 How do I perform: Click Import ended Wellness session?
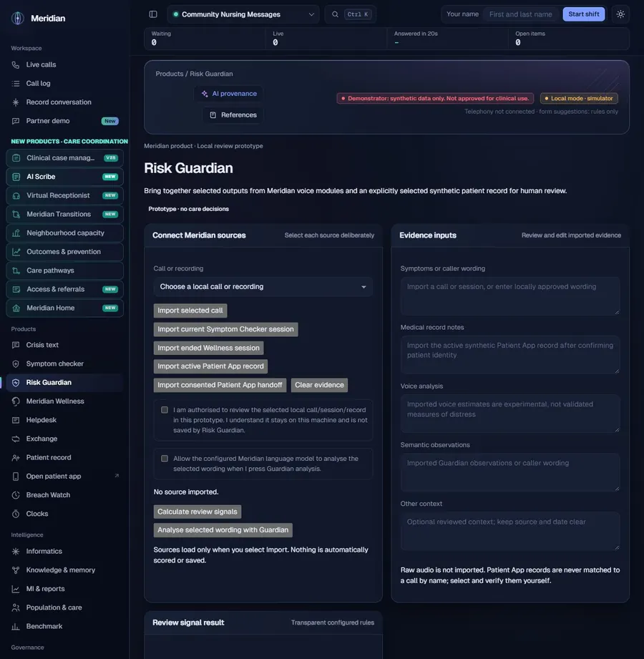208,348
